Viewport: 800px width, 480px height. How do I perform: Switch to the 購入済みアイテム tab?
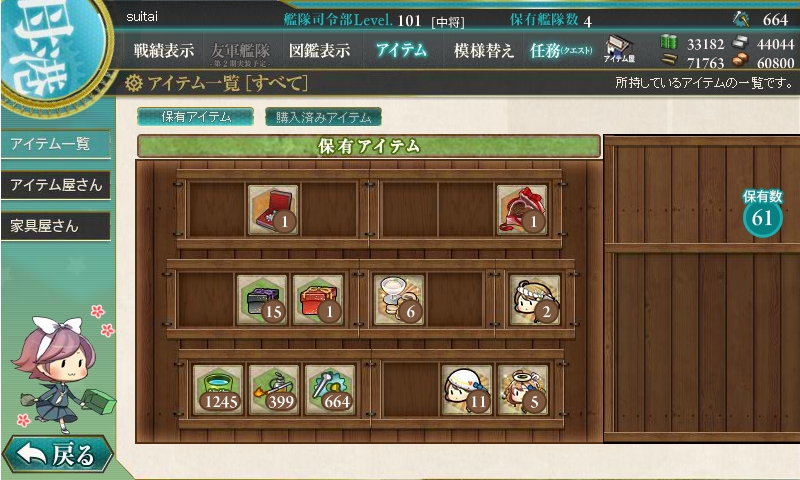(323, 117)
